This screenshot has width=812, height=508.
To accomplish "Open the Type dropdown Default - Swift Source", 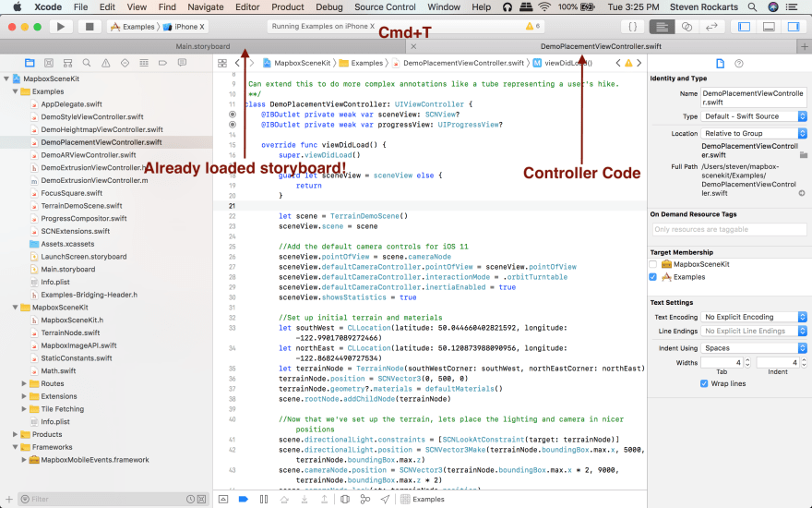I will click(x=754, y=116).
